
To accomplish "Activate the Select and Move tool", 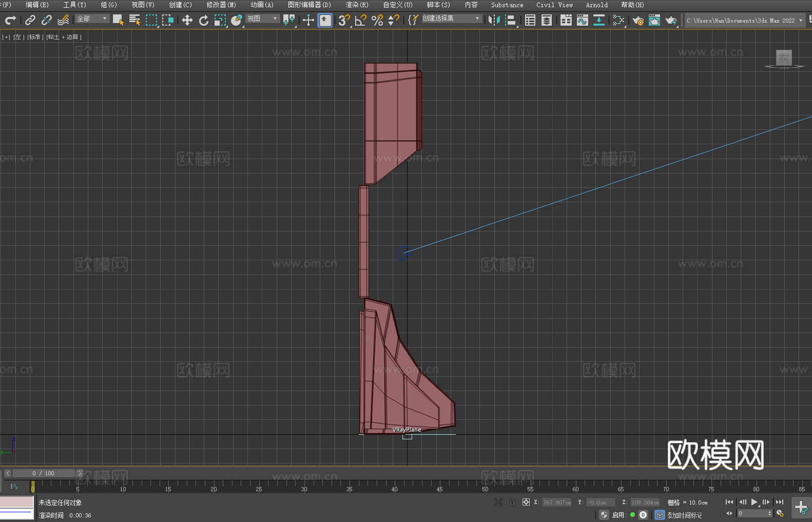I will click(187, 20).
